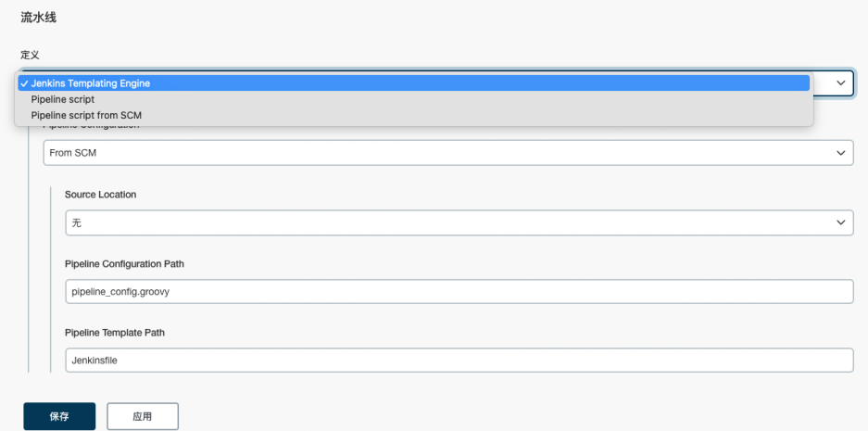Click the chevron arrow in the Source Location box
The image size is (868, 431).
841,222
